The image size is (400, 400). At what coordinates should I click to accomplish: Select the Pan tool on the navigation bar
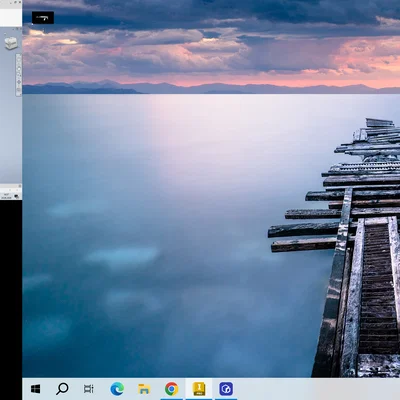click(x=19, y=69)
